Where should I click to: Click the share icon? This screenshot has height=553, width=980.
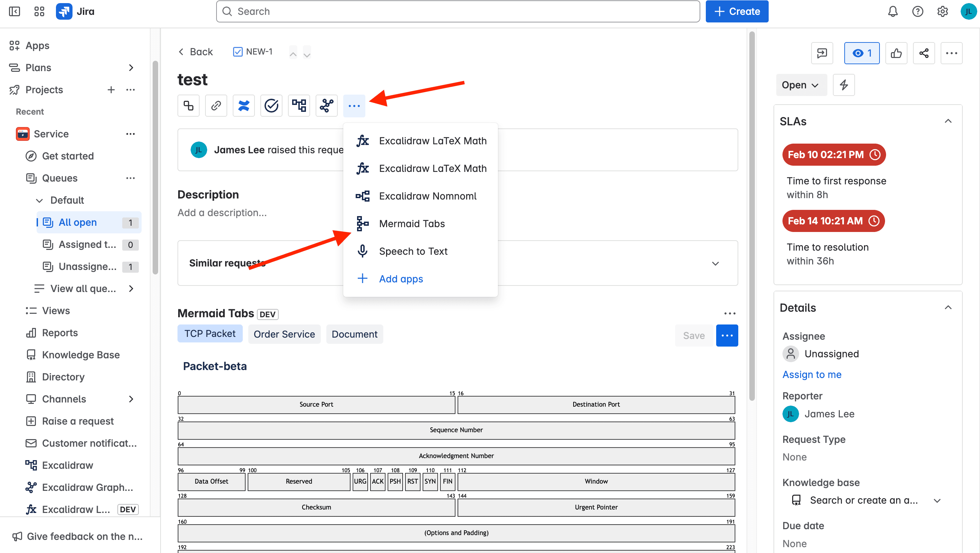click(924, 53)
